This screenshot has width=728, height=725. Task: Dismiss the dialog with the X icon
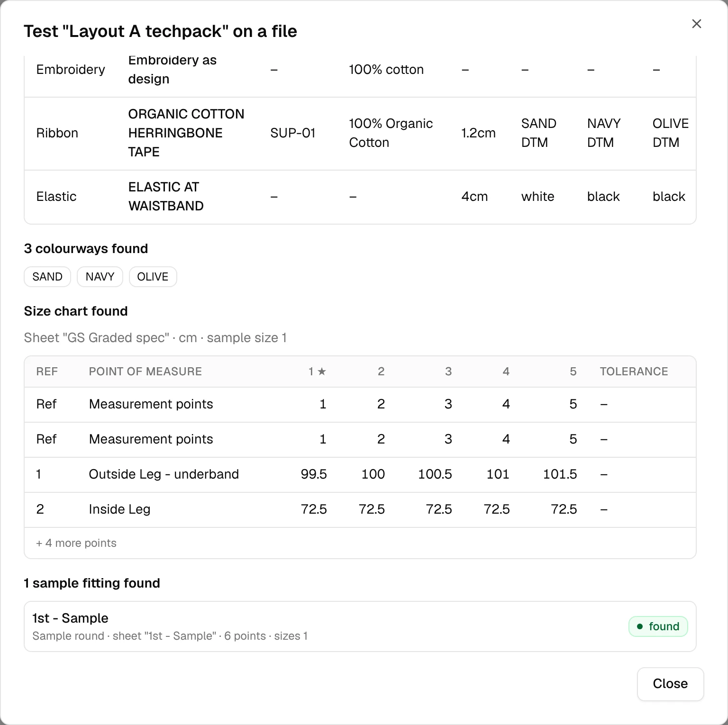(696, 24)
